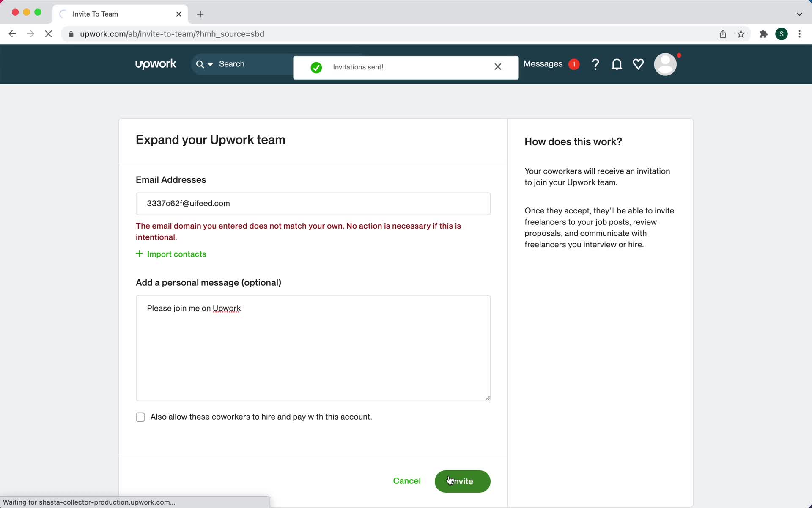Expand the Import contacts option
Screen dimensions: 812x508
click(171, 254)
